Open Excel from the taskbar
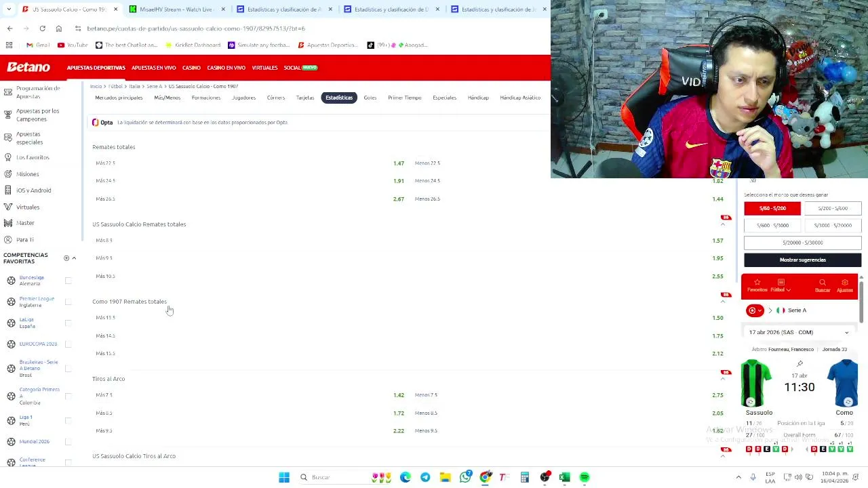868x488 pixels. [x=564, y=477]
